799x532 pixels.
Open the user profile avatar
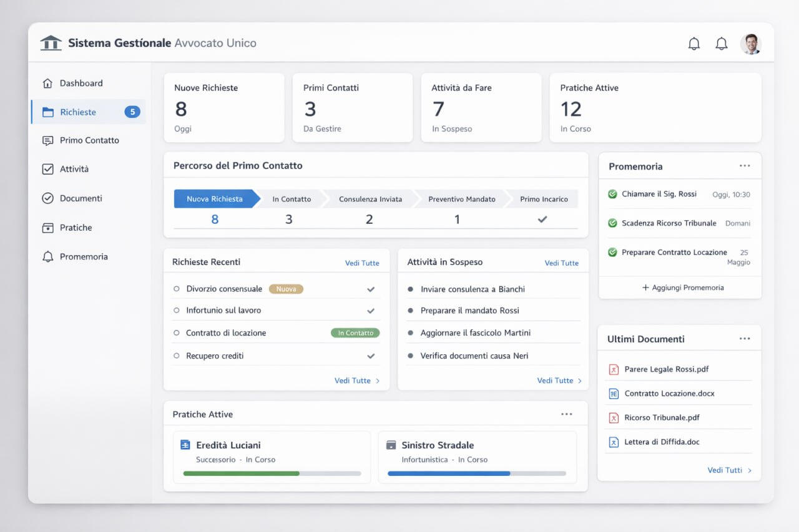coord(750,44)
